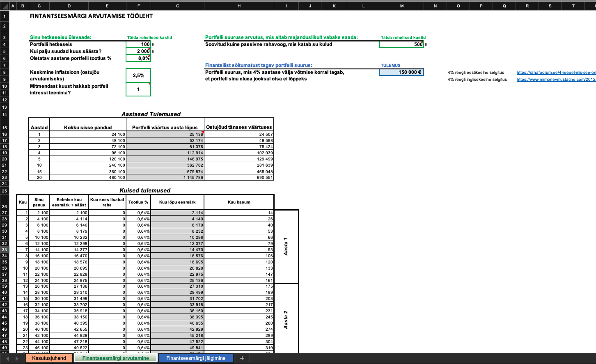This screenshot has height=364, width=596.
Task: Switch to Fintantseesmärgi jälgimine sheet tab
Action: tap(195, 358)
